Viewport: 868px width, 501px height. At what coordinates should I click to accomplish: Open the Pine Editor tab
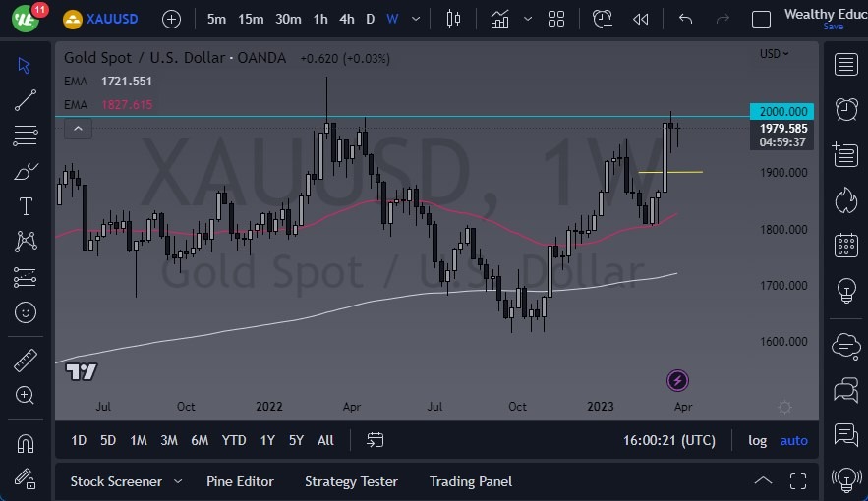coord(240,481)
